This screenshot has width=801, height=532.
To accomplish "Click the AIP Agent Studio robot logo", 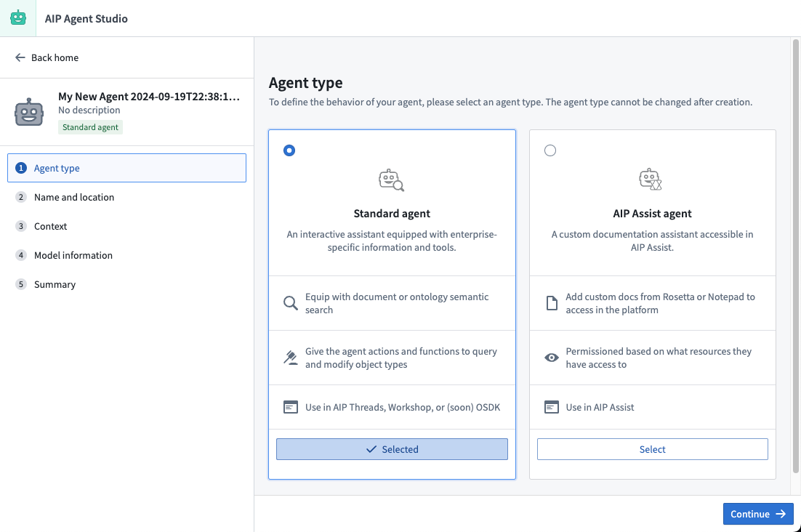I will (18, 18).
